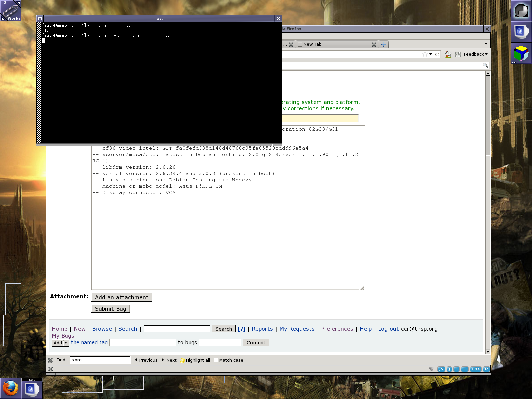Open a new tab with the plus icon
Viewport: 532px width, 399px height.
click(384, 44)
